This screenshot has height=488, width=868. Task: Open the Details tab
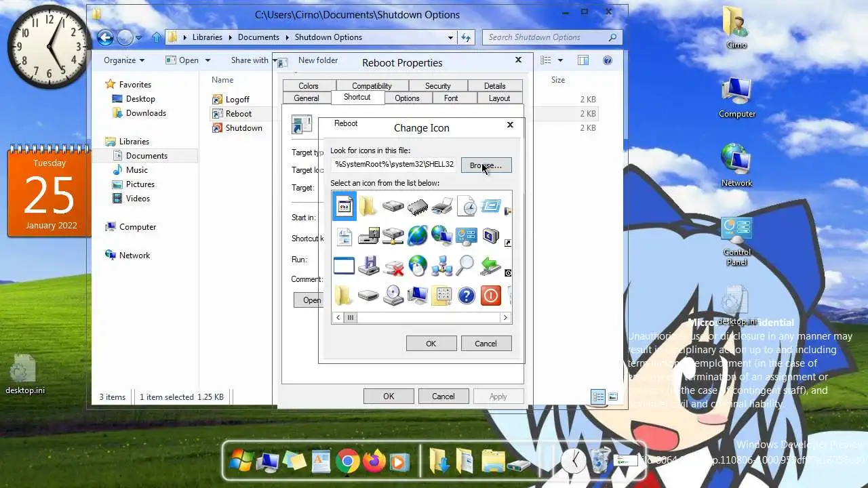point(495,86)
